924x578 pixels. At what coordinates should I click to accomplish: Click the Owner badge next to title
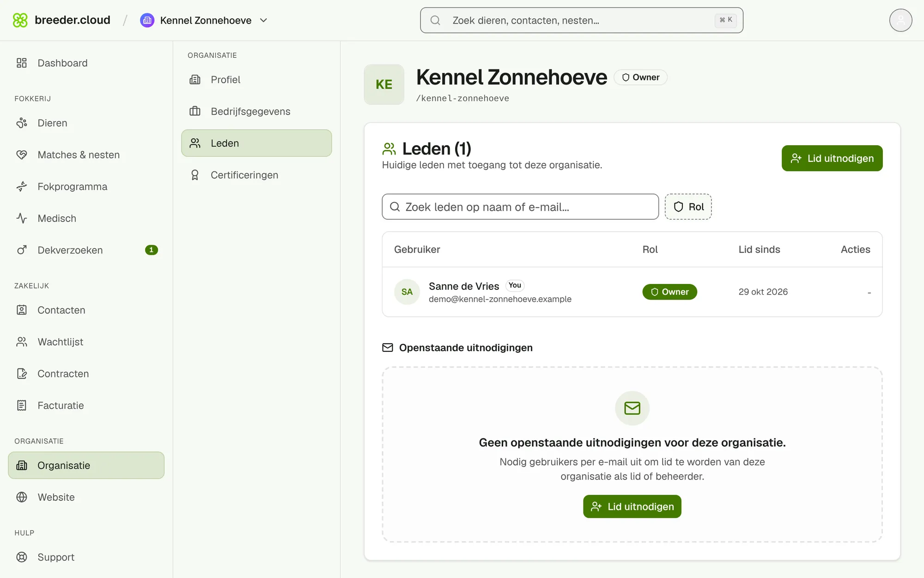[640, 77]
